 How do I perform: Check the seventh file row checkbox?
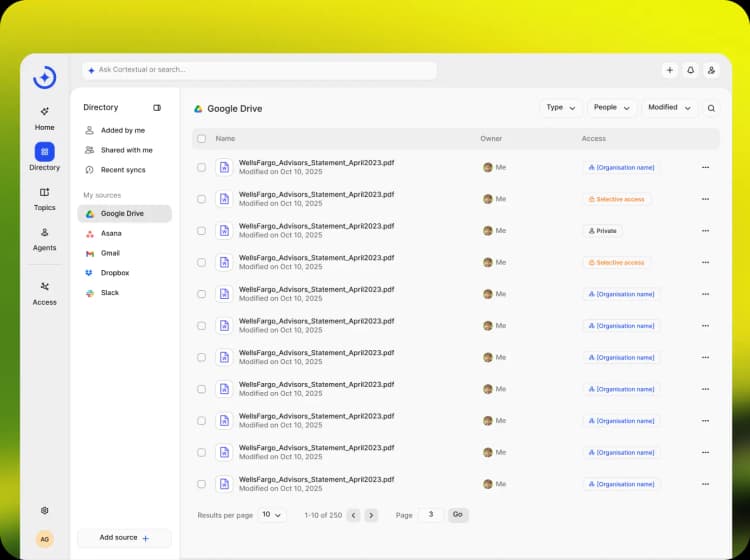pyautogui.click(x=201, y=357)
